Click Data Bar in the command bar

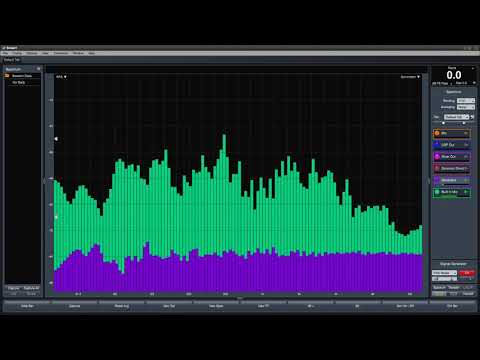click(x=27, y=306)
